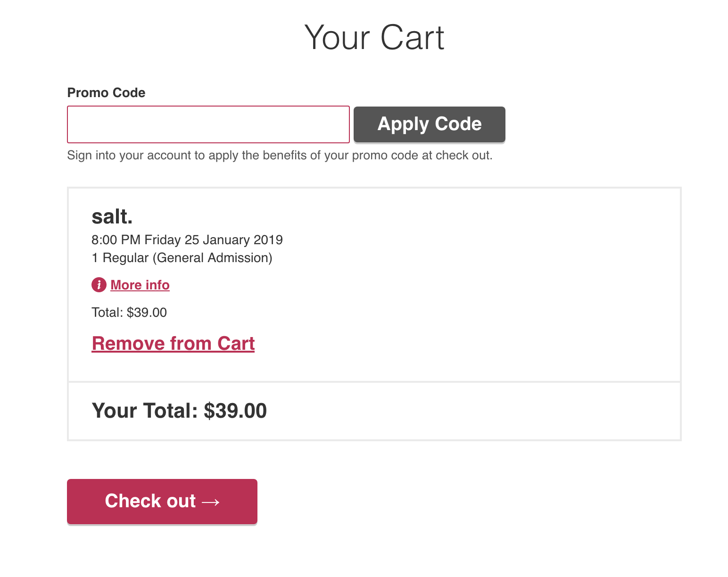728x577 pixels.
Task: Click the Your Cart page heading
Action: [x=374, y=38]
